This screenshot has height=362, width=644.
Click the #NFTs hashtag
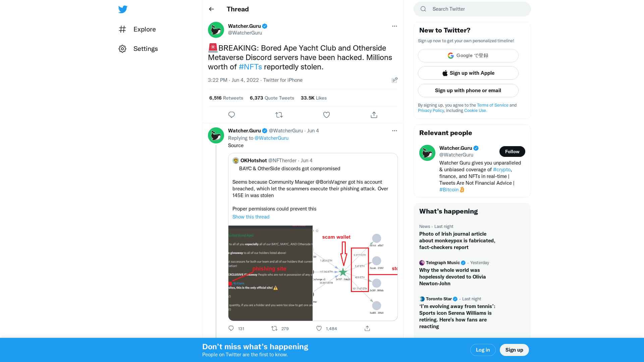click(250, 67)
